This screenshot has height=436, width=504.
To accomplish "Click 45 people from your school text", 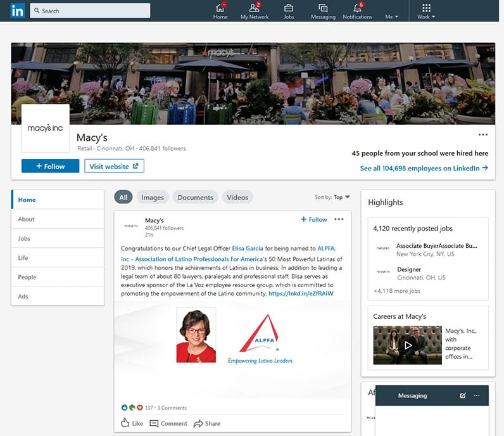I will coord(420,153).
